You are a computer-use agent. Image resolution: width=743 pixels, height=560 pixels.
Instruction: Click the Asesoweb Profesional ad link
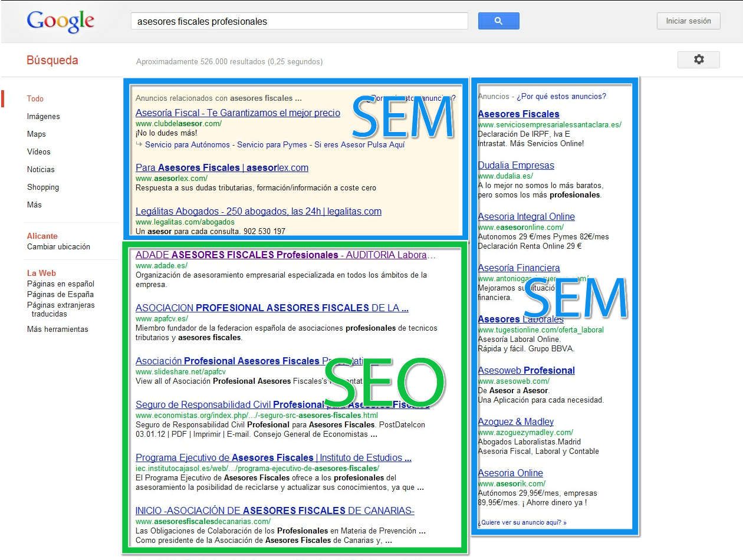coord(527,370)
